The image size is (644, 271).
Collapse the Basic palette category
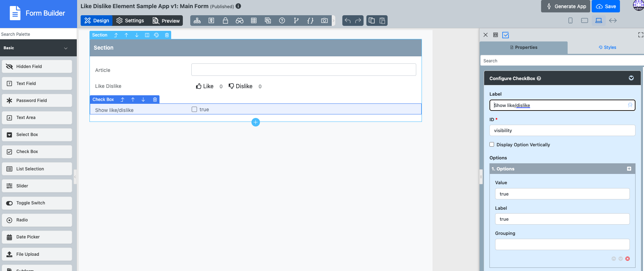coord(66,48)
